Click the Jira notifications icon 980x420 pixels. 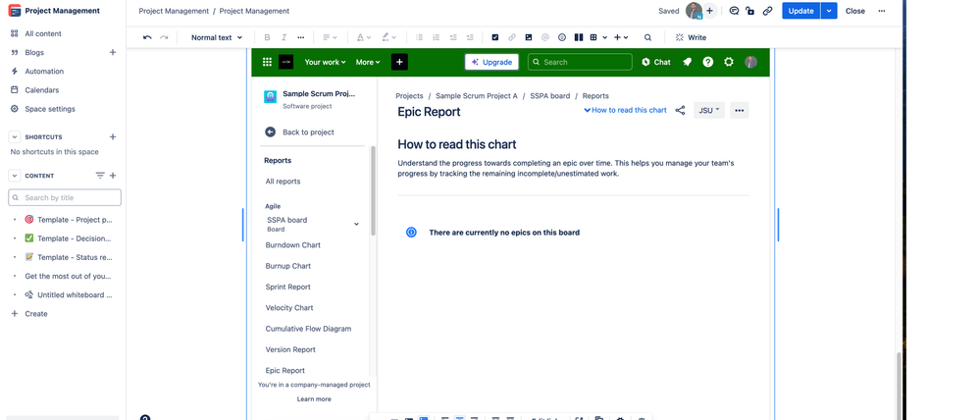coord(687,62)
